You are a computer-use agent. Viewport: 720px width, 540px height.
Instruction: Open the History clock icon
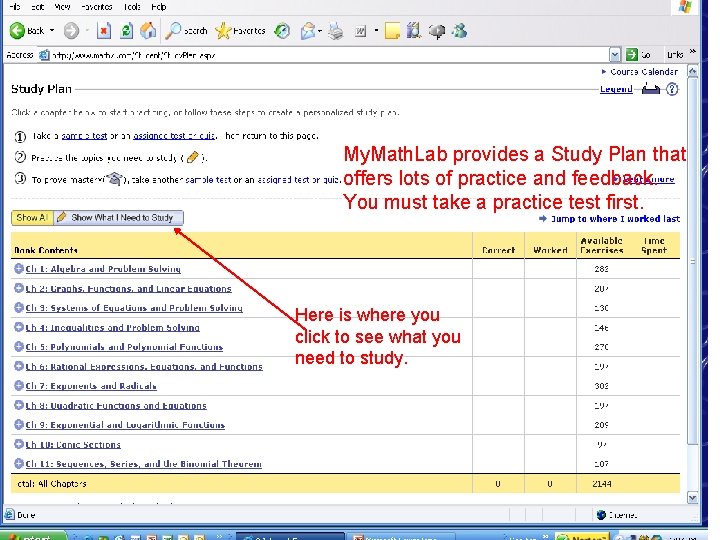tap(282, 31)
